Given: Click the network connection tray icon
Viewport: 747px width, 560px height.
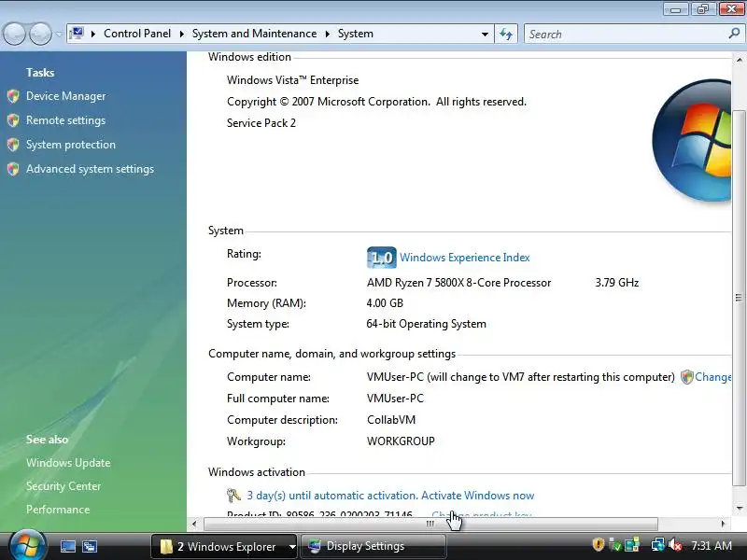Looking at the screenshot, I should [x=657, y=544].
